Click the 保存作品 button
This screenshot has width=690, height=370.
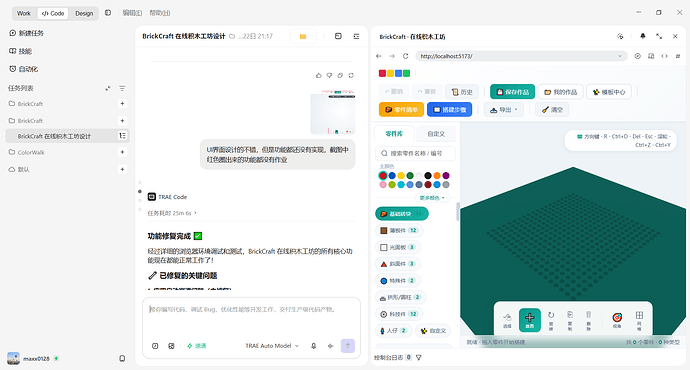click(513, 92)
